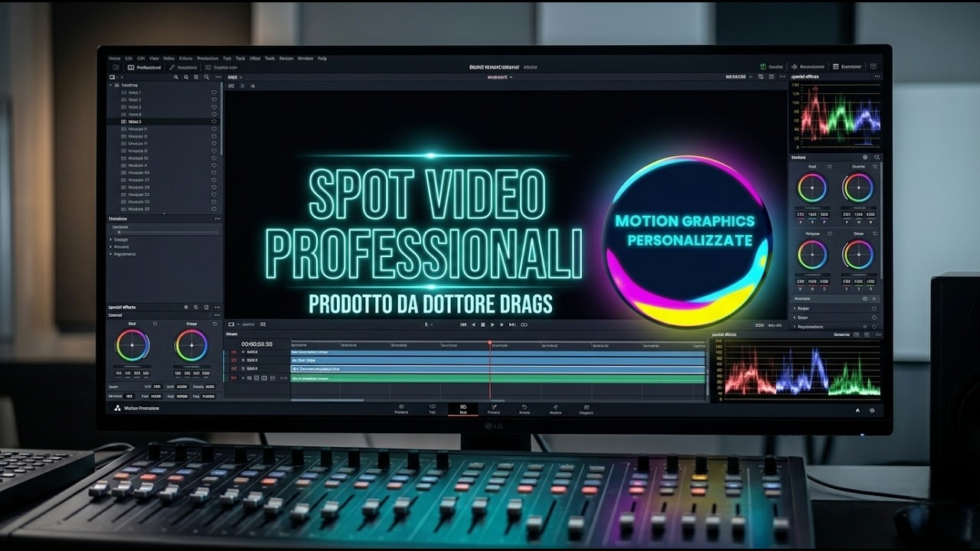Open the View menu

pos(154,58)
